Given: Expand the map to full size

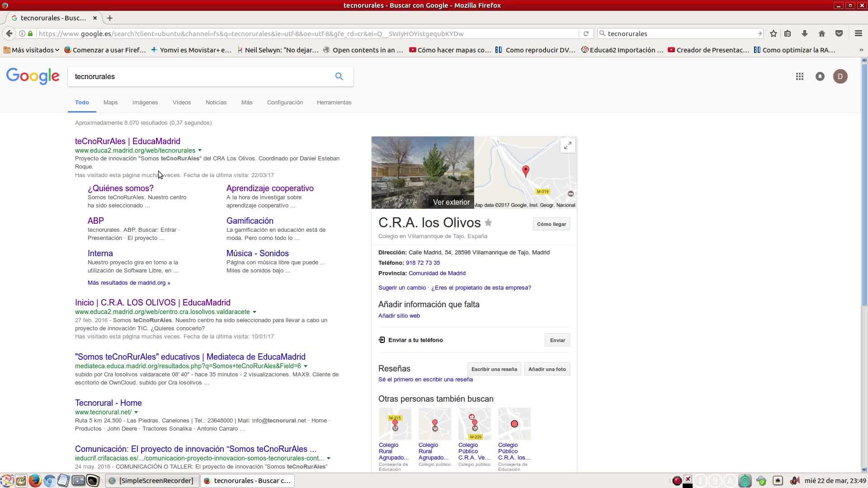Looking at the screenshot, I should [x=567, y=145].
